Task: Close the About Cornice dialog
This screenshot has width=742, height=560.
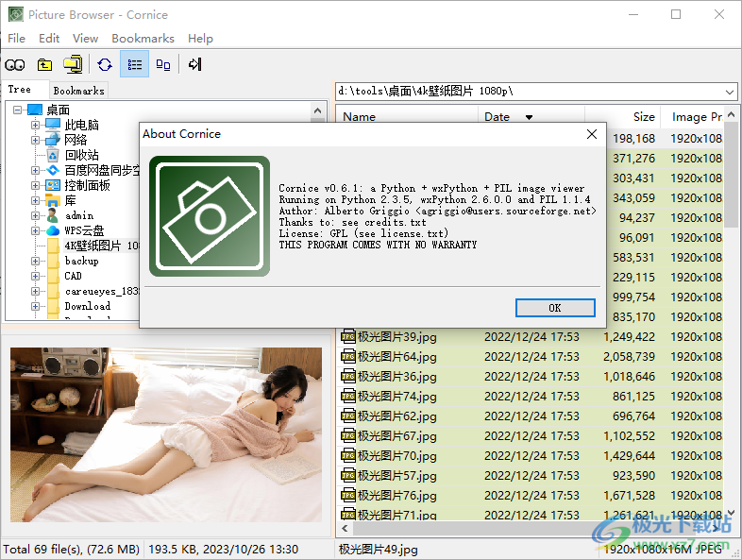Action: point(592,134)
